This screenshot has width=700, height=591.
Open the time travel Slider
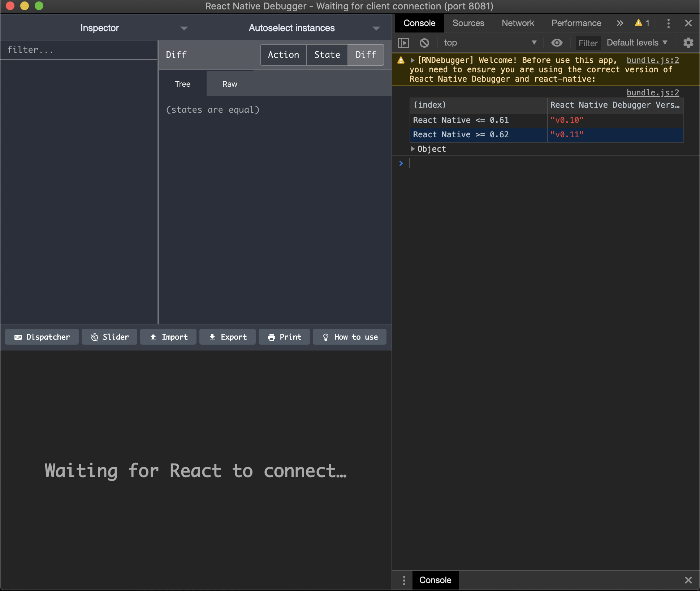(x=109, y=337)
